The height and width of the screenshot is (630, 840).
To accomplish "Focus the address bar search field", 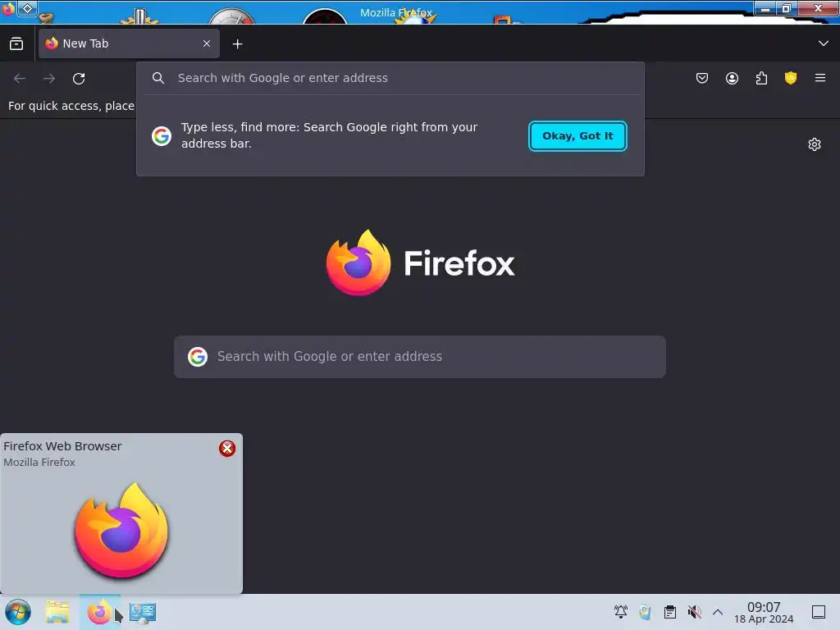I will (x=390, y=78).
